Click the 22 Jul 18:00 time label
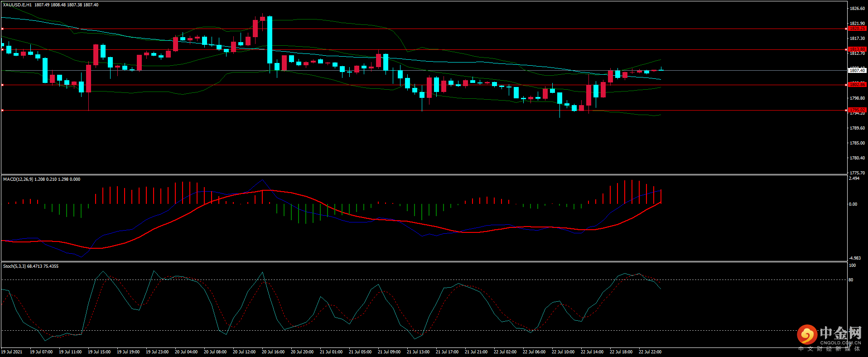Screen dimensions: 868x357 (621, 352)
